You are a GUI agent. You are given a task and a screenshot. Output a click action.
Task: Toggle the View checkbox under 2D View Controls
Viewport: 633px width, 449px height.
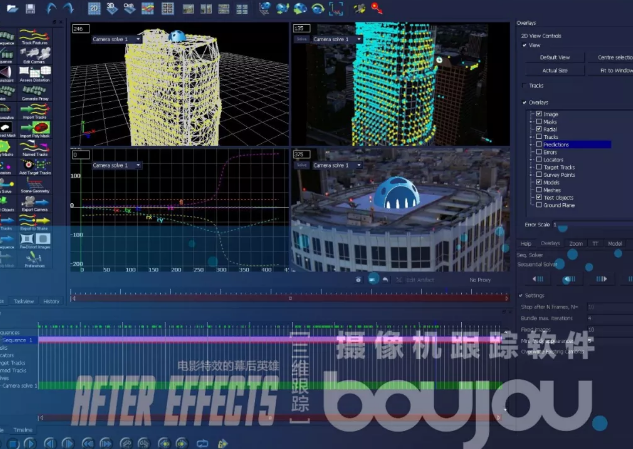pyautogui.click(x=524, y=45)
